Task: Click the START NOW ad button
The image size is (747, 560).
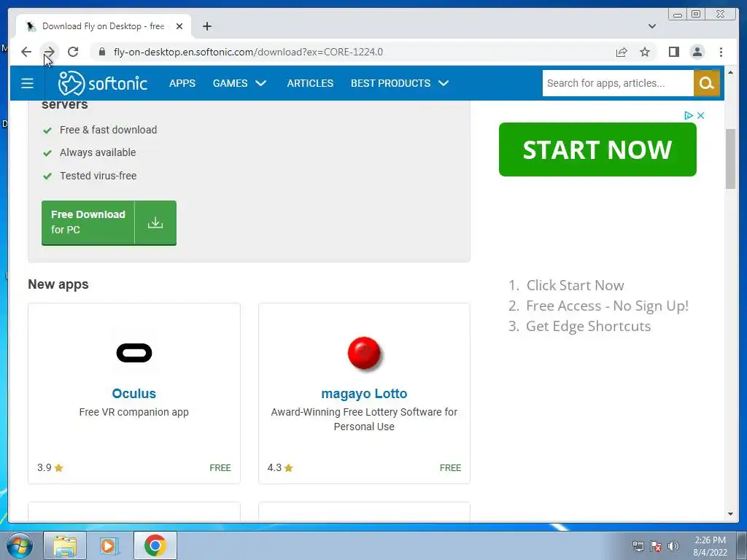Action: [x=597, y=149]
